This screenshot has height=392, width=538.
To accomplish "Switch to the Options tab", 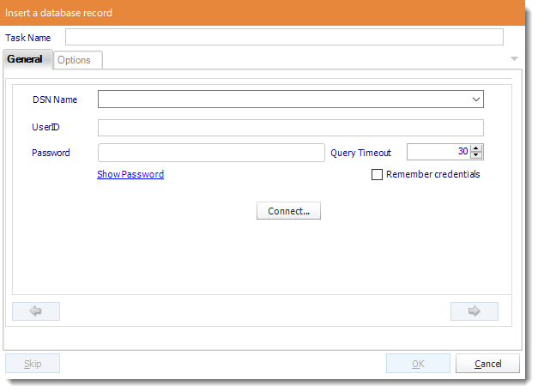I will pos(78,60).
